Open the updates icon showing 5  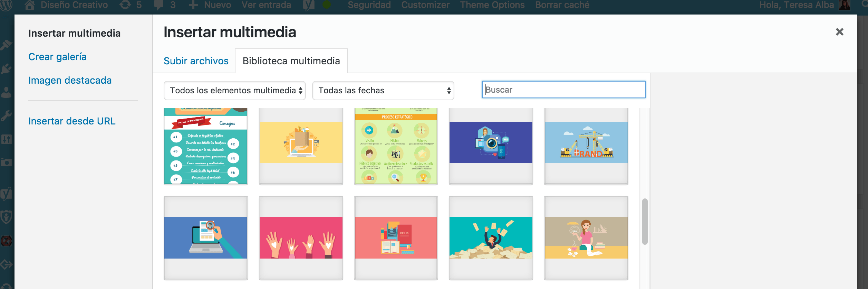(x=125, y=5)
